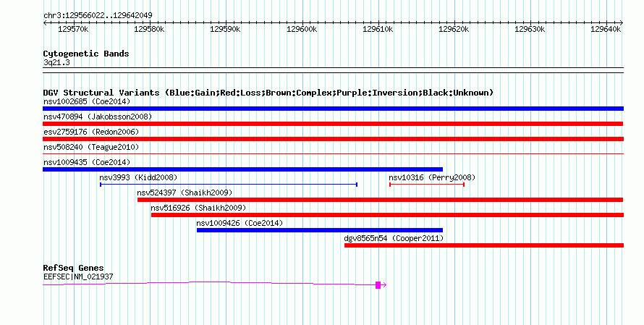
Task: Open the nsv1009426 (Coe2014) label
Action: [240, 223]
